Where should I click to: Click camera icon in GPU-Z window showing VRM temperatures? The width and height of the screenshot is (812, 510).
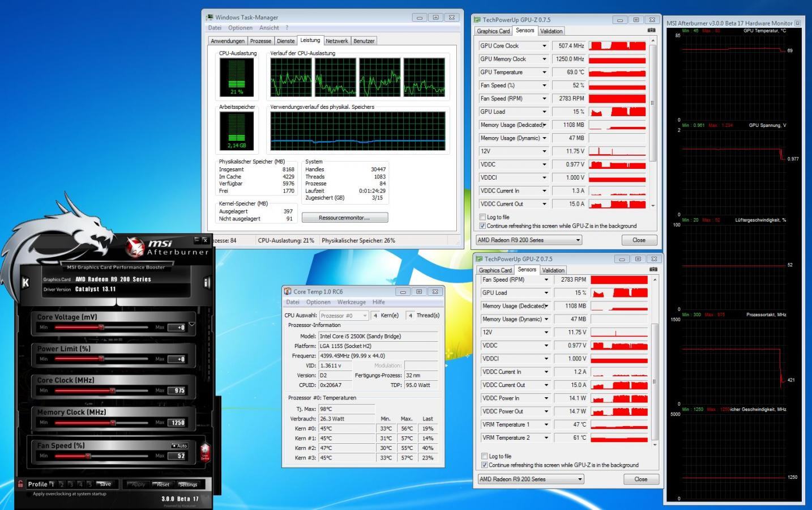(x=653, y=270)
